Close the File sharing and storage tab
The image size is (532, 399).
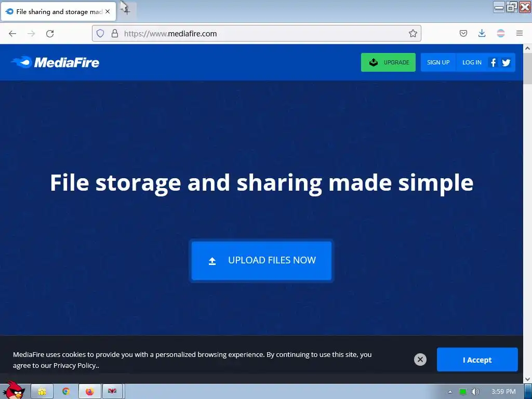108,11
